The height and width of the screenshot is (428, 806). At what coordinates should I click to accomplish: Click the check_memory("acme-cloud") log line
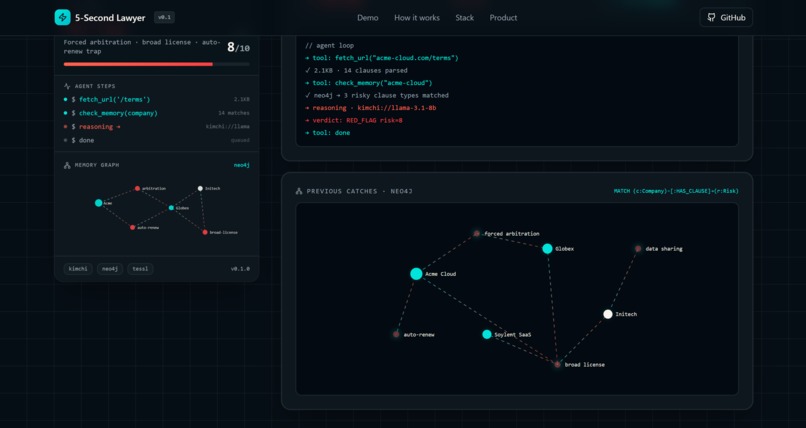coord(369,83)
